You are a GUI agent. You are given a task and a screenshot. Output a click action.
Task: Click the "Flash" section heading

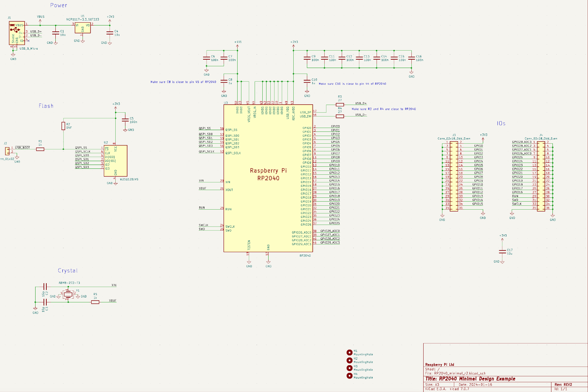pyautogui.click(x=46, y=106)
